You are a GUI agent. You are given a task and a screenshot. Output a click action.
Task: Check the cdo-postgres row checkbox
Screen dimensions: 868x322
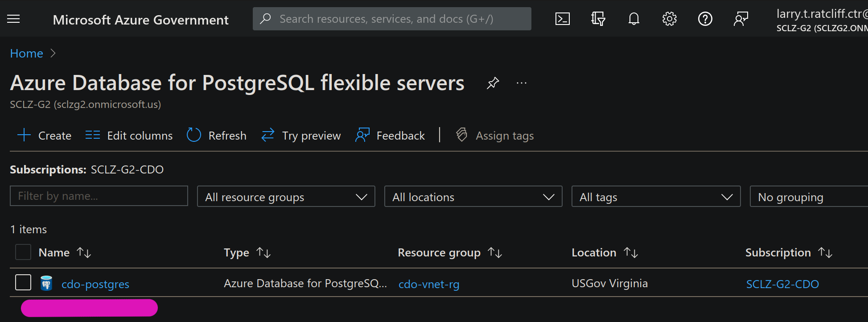(x=23, y=282)
